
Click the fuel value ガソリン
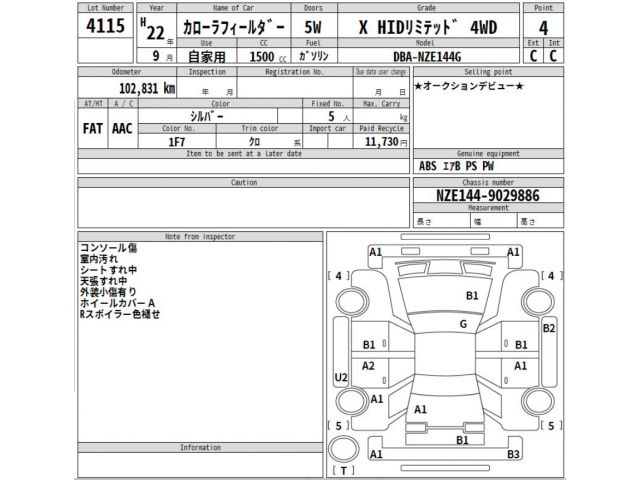[x=313, y=56]
